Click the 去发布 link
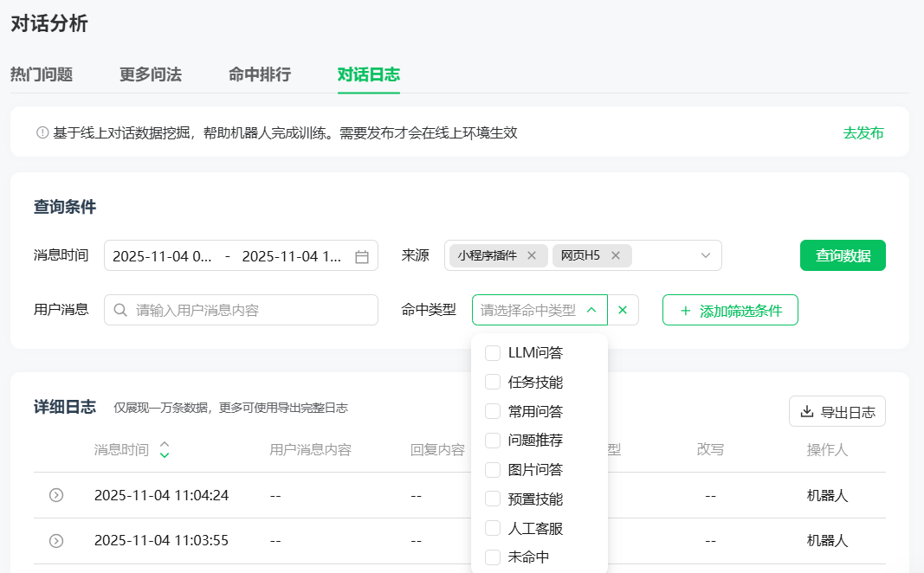 pyautogui.click(x=863, y=132)
